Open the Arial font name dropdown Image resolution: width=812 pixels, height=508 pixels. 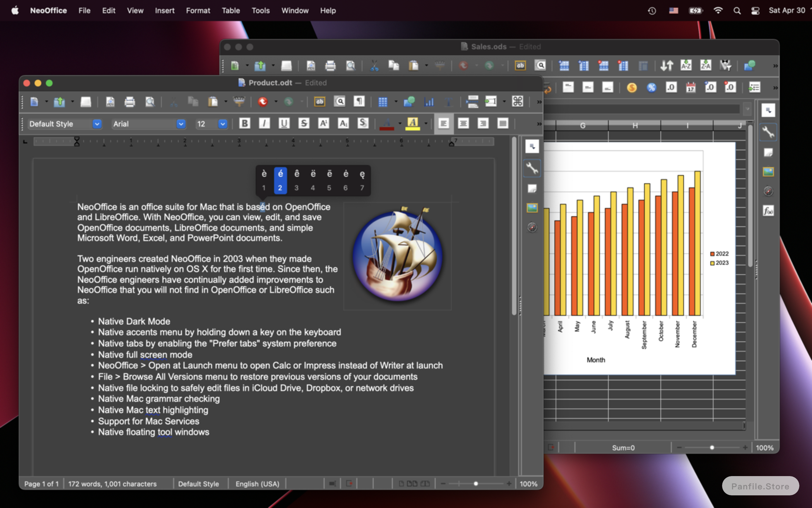[181, 124]
